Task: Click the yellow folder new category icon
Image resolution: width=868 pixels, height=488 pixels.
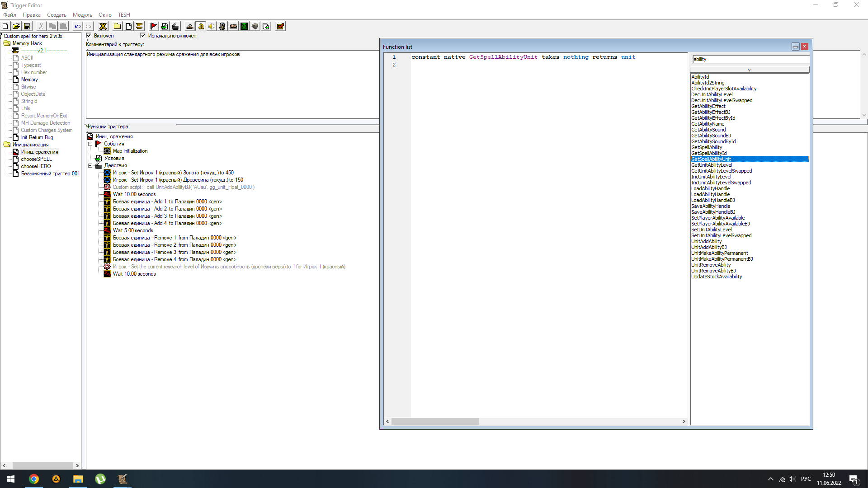Action: 117,26
